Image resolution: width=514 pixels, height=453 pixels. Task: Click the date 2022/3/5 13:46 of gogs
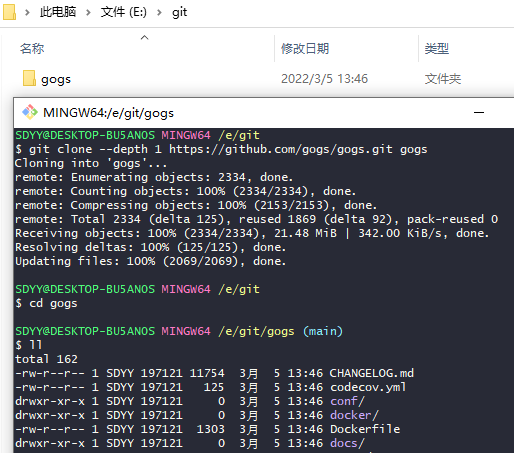click(x=324, y=79)
